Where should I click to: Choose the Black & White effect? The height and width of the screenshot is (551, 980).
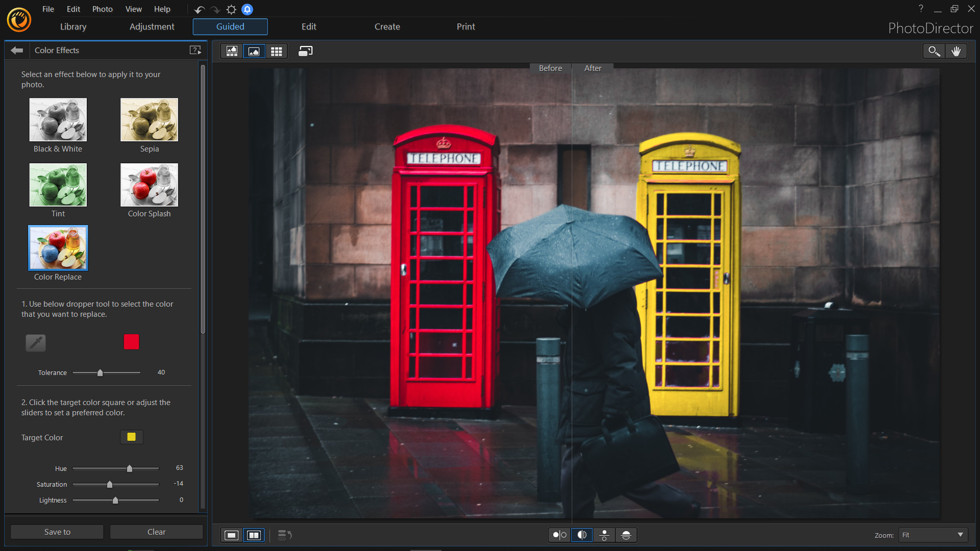(58, 119)
